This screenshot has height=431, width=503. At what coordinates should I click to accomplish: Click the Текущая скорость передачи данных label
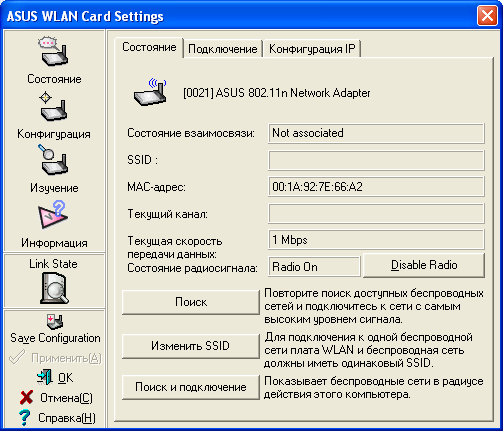[175, 247]
